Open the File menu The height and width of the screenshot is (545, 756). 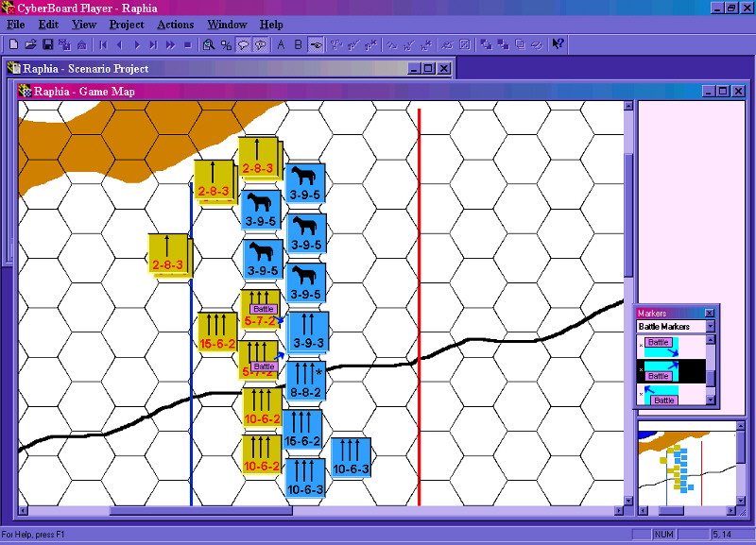[x=16, y=25]
